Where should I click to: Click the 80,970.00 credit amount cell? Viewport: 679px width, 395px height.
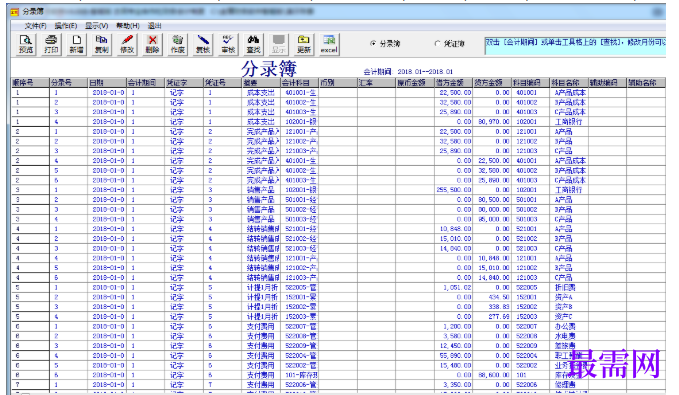point(491,122)
